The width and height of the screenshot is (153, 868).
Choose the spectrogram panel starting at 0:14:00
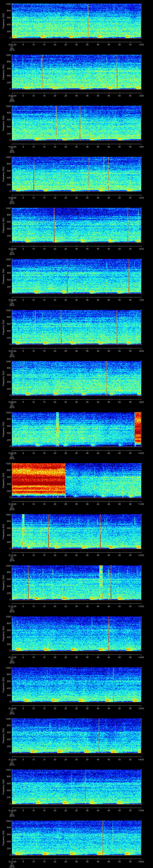(76, 685)
